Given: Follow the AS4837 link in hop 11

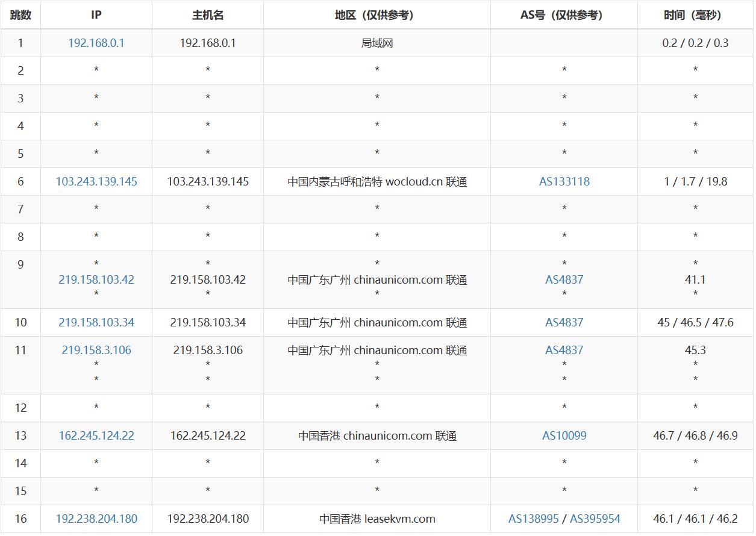Looking at the screenshot, I should click(564, 350).
